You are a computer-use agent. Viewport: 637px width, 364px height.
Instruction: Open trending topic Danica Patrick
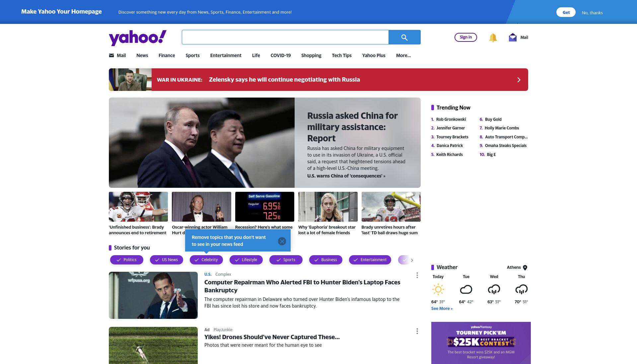tap(450, 146)
